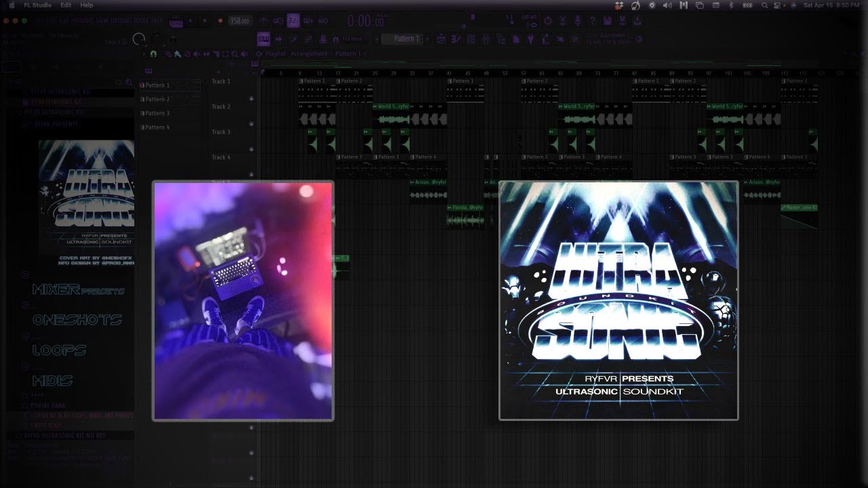Click the highlighted purple keyboard icon beside arrow
868x488 pixels.
pos(264,39)
